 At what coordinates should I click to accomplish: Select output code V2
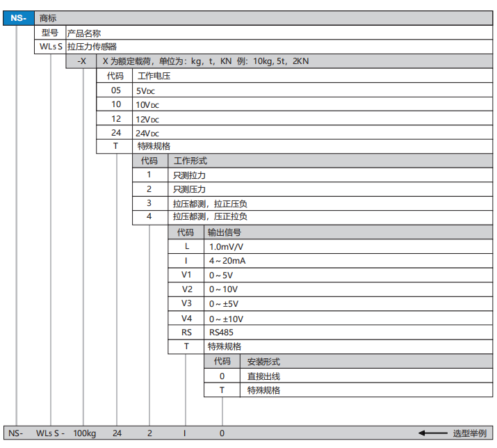(187, 289)
